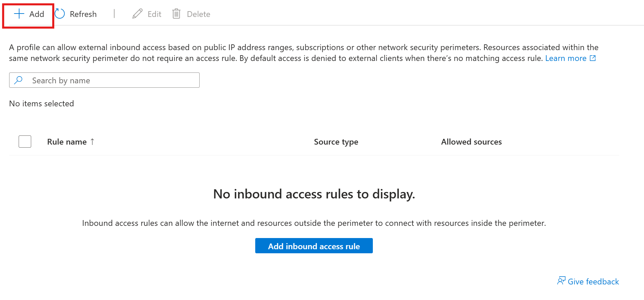Click the plus icon next to Add
Viewport: 644px width, 300px height.
point(19,14)
